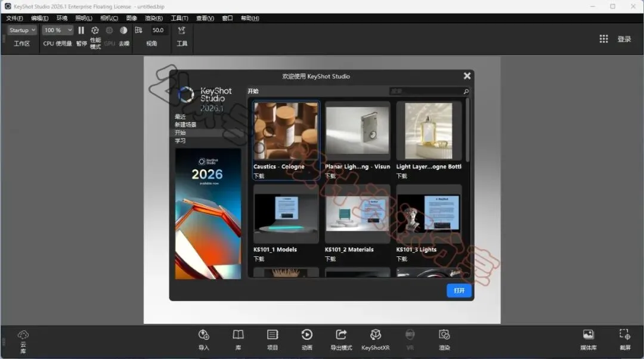This screenshot has width=644, height=359.
Task: Close the KeyShot Studio welcome dialog
Action: tap(467, 76)
